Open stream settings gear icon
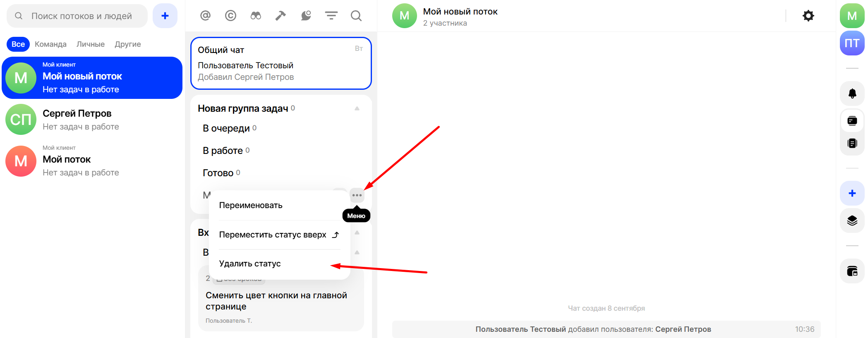 coord(808,16)
